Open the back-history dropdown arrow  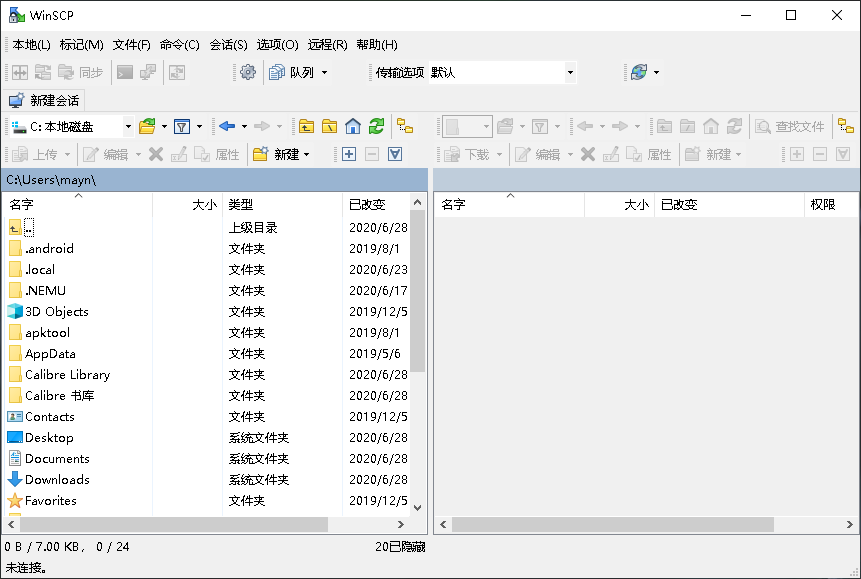point(244,126)
